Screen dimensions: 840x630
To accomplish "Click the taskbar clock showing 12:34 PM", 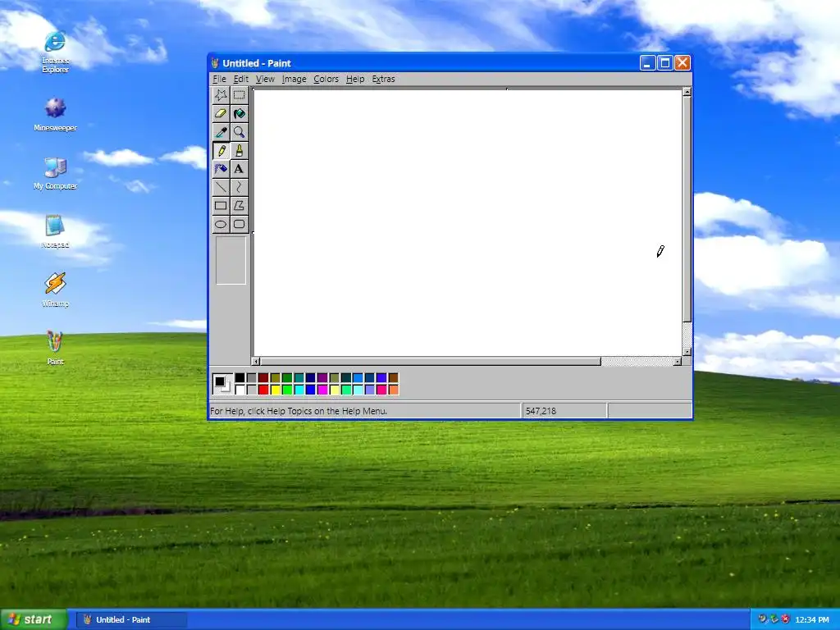I will coord(811,619).
